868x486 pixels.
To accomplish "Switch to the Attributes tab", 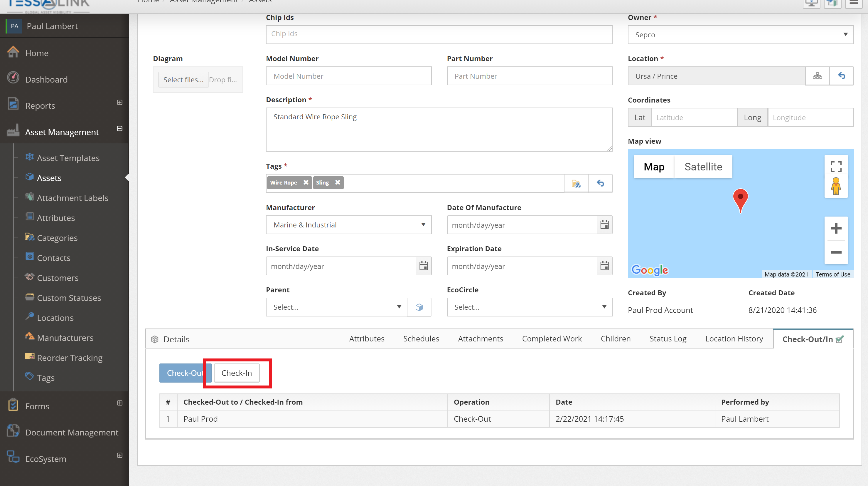I will [x=367, y=338].
